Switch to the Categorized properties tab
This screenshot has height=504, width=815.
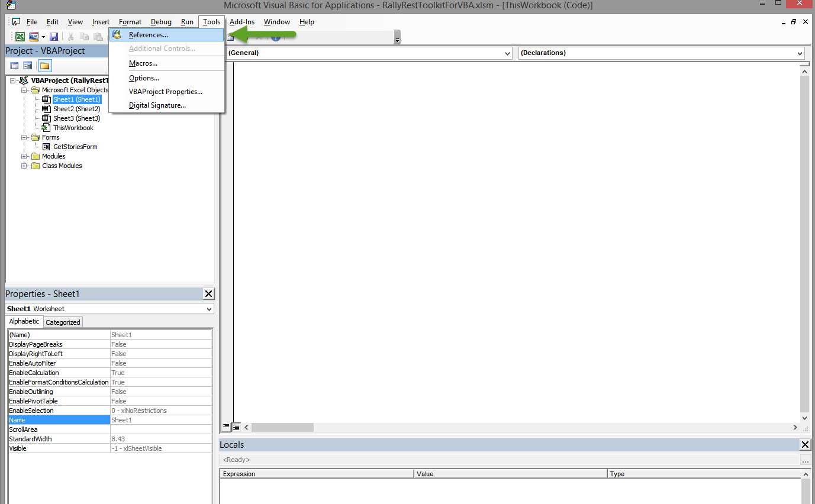tap(63, 322)
